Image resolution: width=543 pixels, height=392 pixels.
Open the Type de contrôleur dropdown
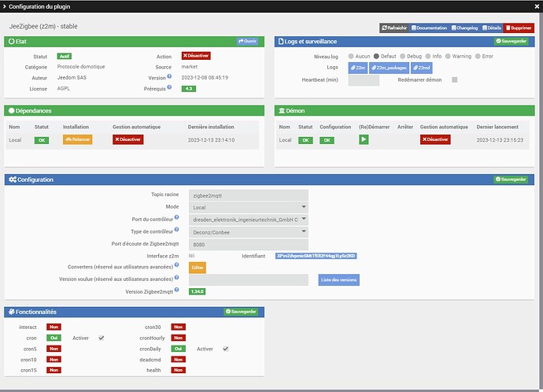(x=249, y=232)
